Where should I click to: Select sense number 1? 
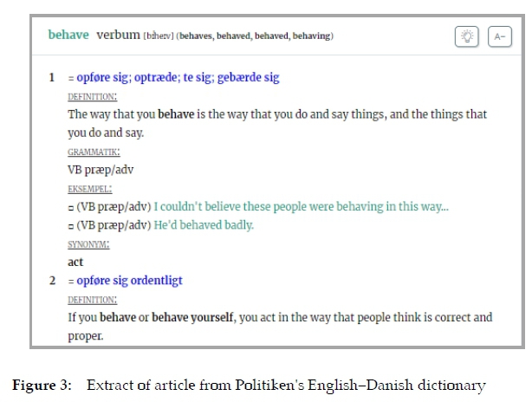tap(51, 78)
